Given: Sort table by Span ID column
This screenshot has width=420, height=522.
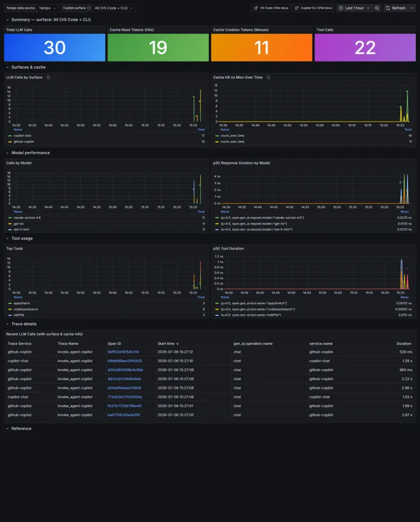Looking at the screenshot, I should pos(114,343).
